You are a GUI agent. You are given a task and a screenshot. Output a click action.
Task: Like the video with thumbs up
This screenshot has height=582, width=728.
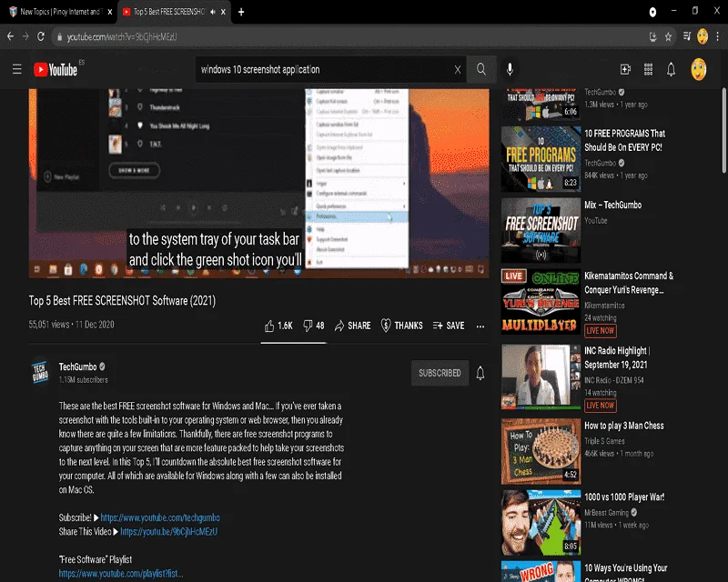(x=278, y=326)
